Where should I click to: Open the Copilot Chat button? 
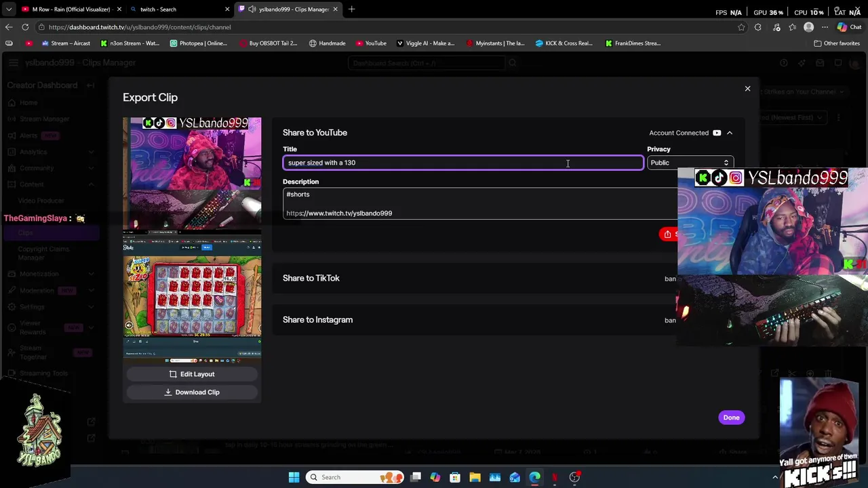[x=850, y=27]
